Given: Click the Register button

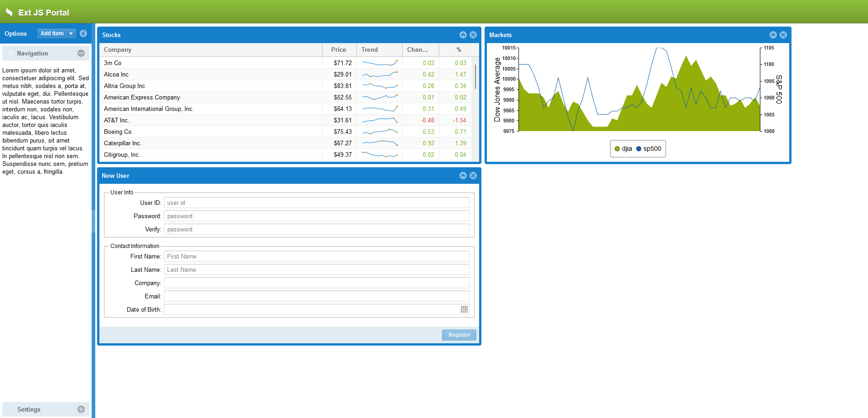Looking at the screenshot, I should pos(459,335).
